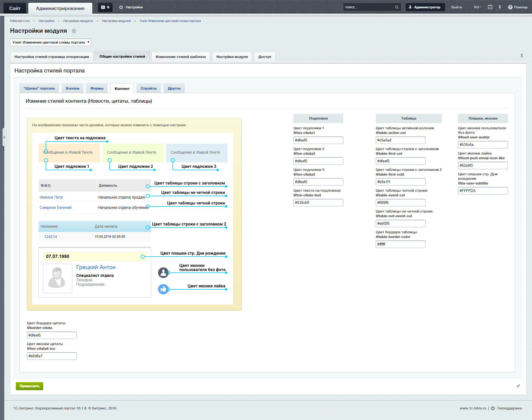Open the Доступ tab
532x420 pixels.
tap(265, 57)
